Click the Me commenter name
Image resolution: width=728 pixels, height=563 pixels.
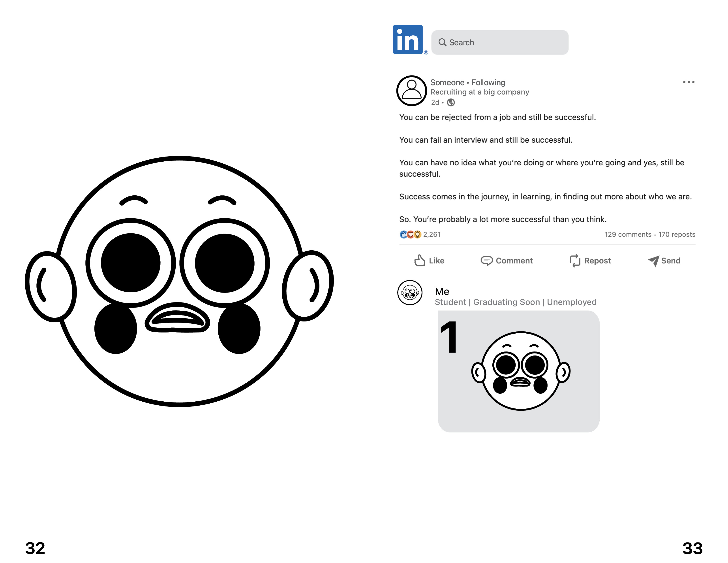(442, 291)
